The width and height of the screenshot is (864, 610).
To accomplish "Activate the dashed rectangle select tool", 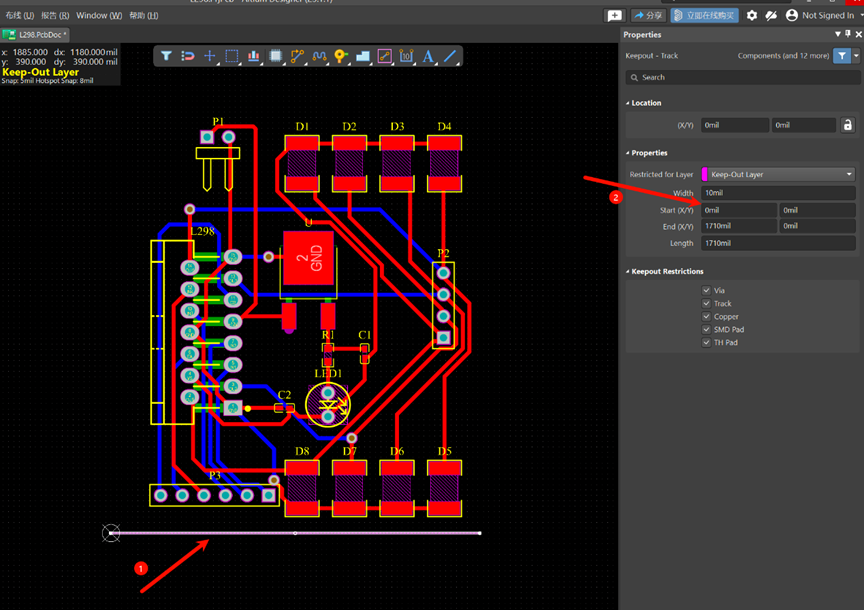I will click(x=232, y=56).
